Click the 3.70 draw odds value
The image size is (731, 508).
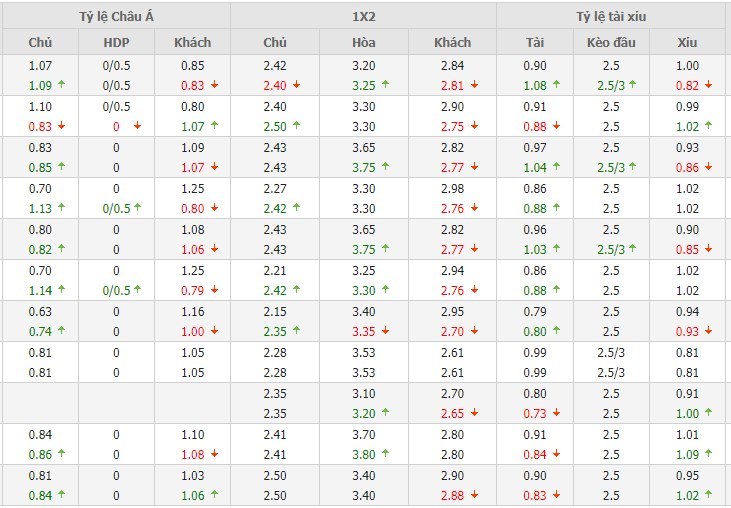[x=364, y=435]
